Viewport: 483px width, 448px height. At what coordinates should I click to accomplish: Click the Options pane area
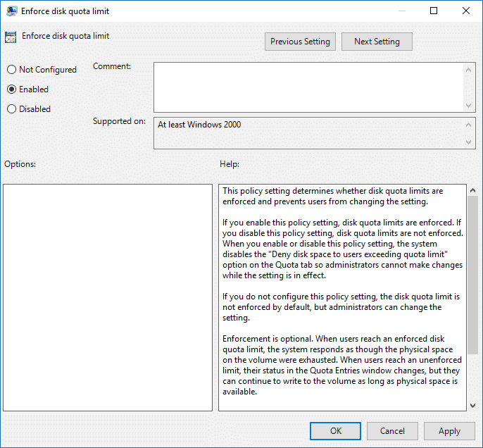click(x=108, y=298)
